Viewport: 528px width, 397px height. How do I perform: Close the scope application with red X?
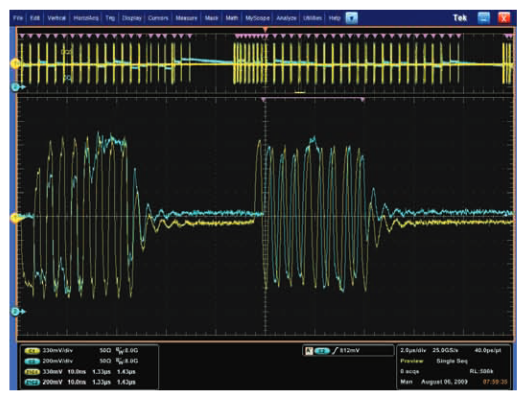pyautogui.click(x=504, y=18)
